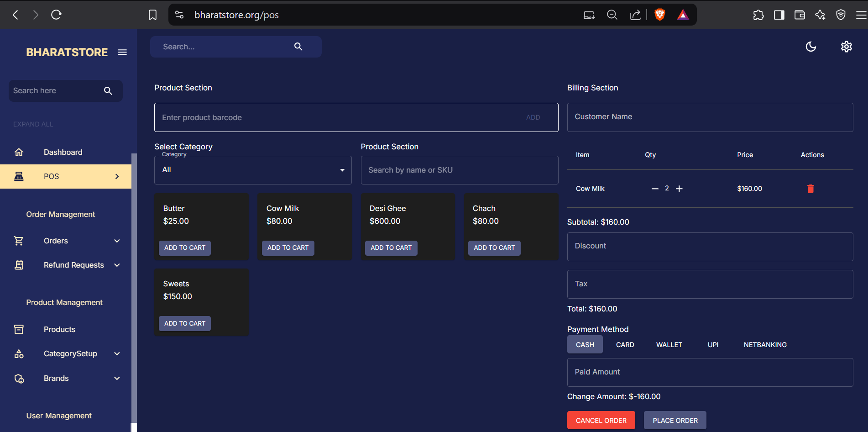Click the Discount input field
This screenshot has height=432, width=868.
click(710, 247)
